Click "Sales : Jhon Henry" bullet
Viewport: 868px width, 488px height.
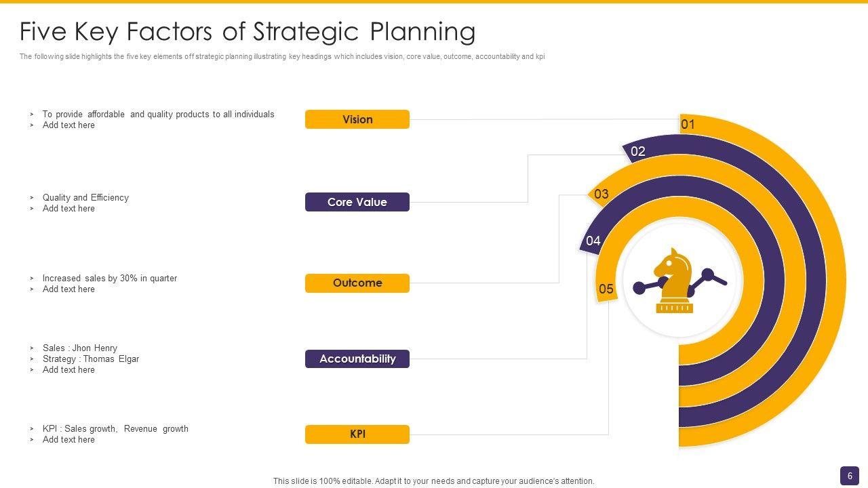click(x=80, y=348)
